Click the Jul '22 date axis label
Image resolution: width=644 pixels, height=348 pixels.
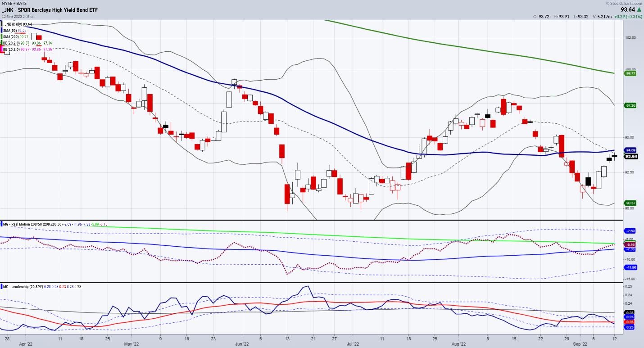pos(354,344)
